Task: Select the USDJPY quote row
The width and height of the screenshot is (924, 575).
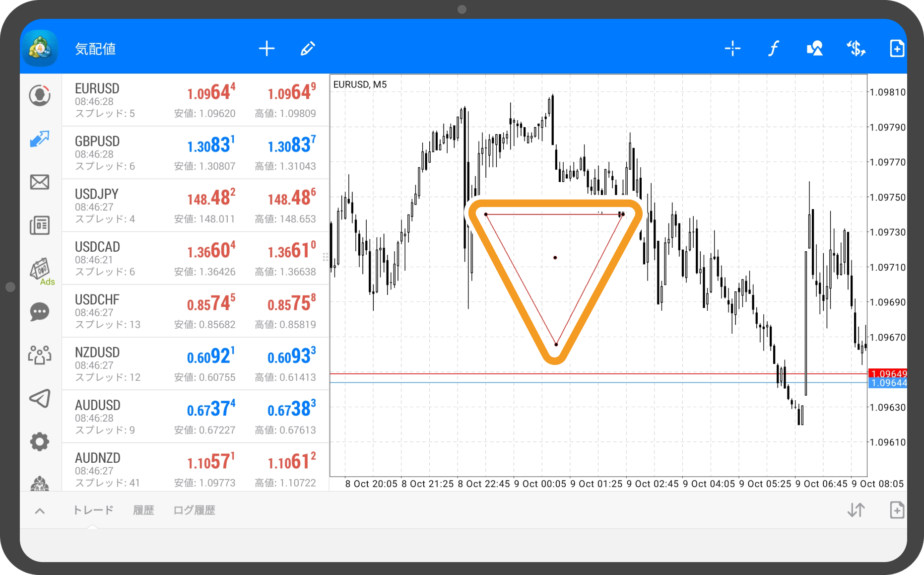Action: 196,206
